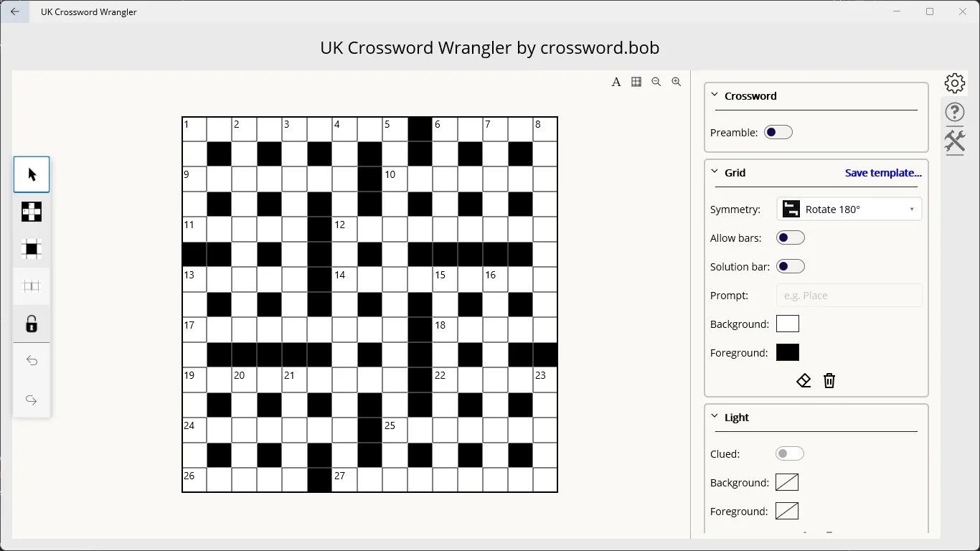Screen dimensions: 980x551
Task: Select grid cell numbered 27
Action: [345, 481]
